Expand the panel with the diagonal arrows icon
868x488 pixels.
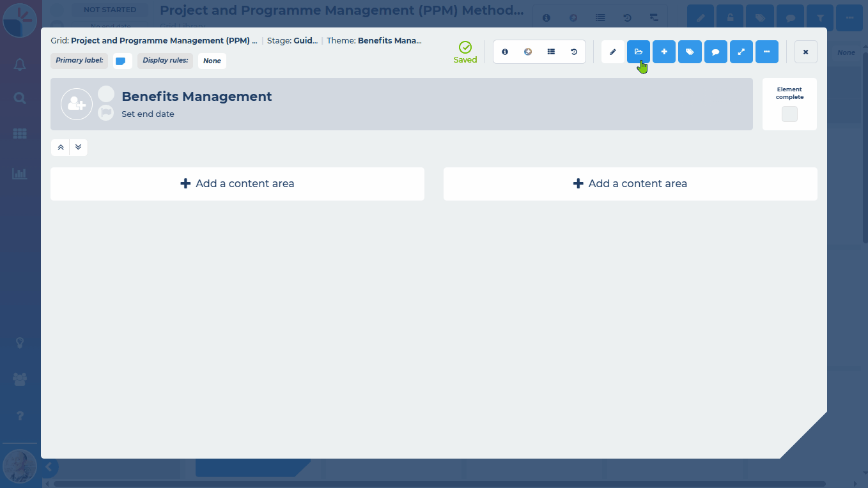tap(741, 52)
